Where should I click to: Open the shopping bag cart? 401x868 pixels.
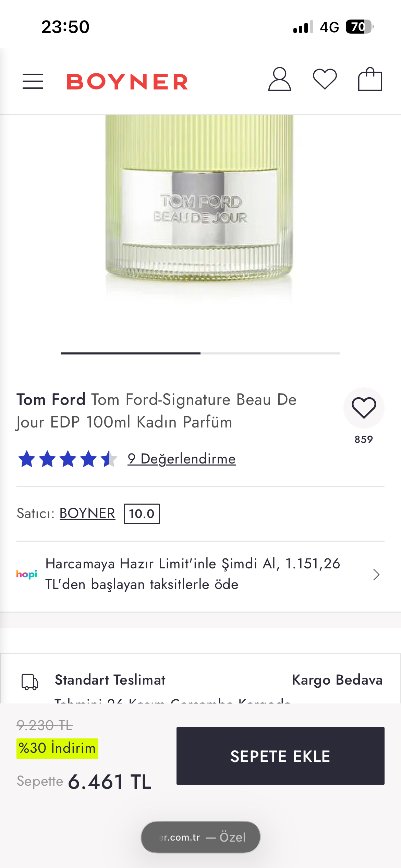click(x=370, y=79)
